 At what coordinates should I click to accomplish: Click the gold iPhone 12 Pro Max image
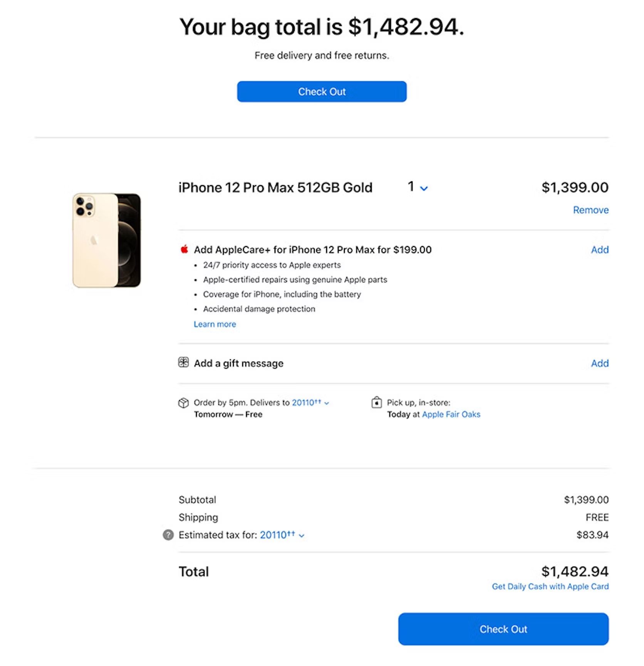tap(107, 240)
